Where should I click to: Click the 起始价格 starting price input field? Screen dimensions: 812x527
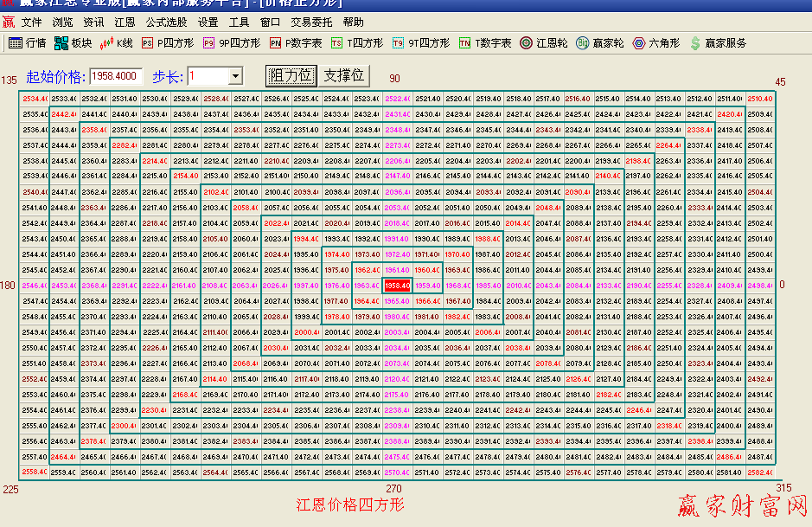116,76
